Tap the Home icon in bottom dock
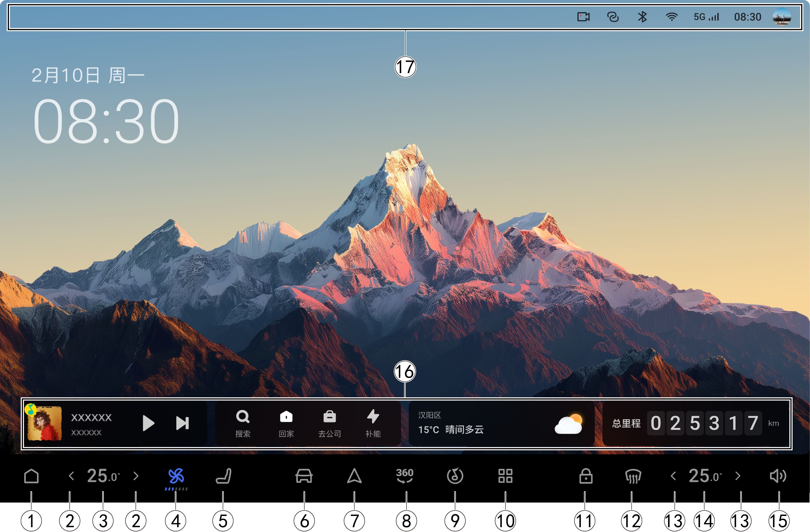810x532 pixels. (31, 476)
